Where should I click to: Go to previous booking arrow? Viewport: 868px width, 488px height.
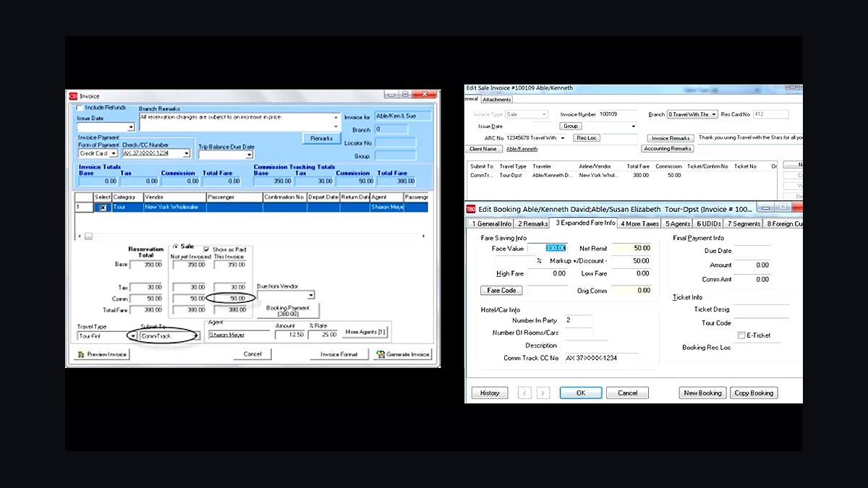(525, 393)
